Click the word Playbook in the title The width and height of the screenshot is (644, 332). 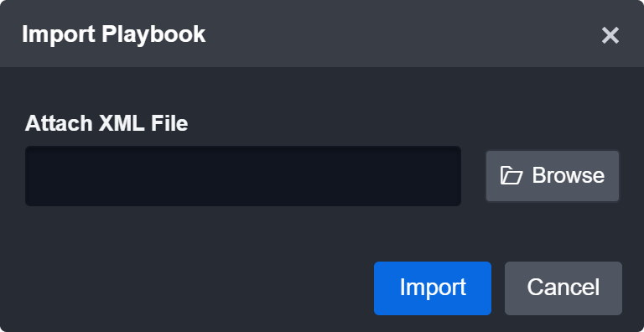pos(153,34)
